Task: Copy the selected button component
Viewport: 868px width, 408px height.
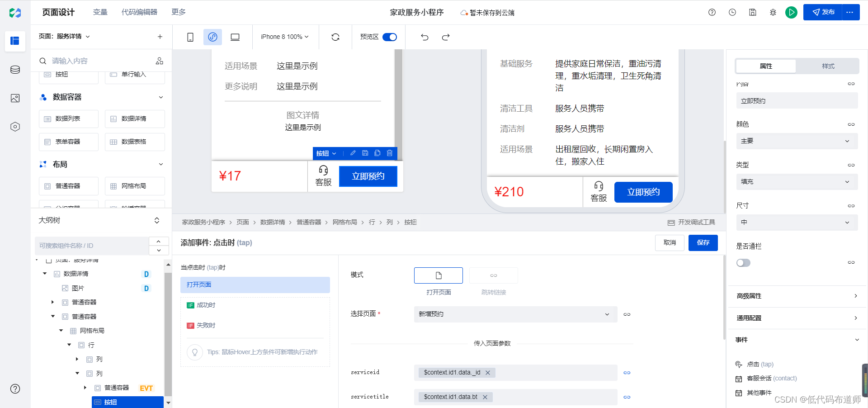Action: coord(377,153)
